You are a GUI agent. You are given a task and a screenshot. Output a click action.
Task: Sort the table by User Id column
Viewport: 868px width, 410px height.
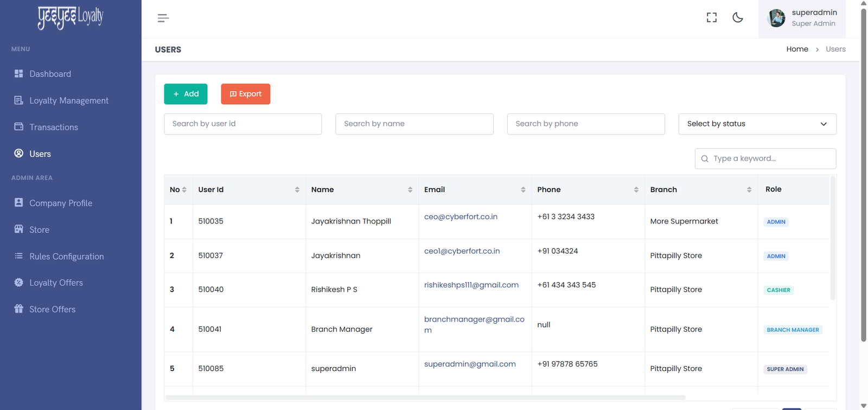point(297,190)
